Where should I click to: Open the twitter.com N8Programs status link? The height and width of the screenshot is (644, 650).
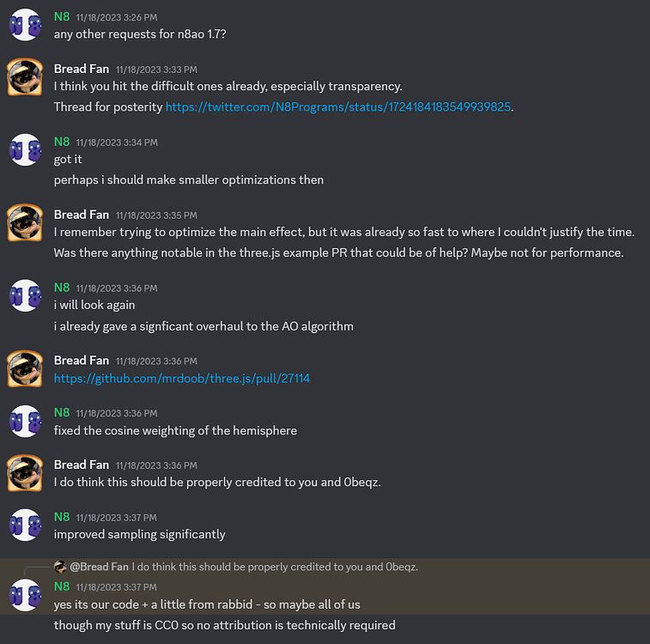pyautogui.click(x=338, y=107)
